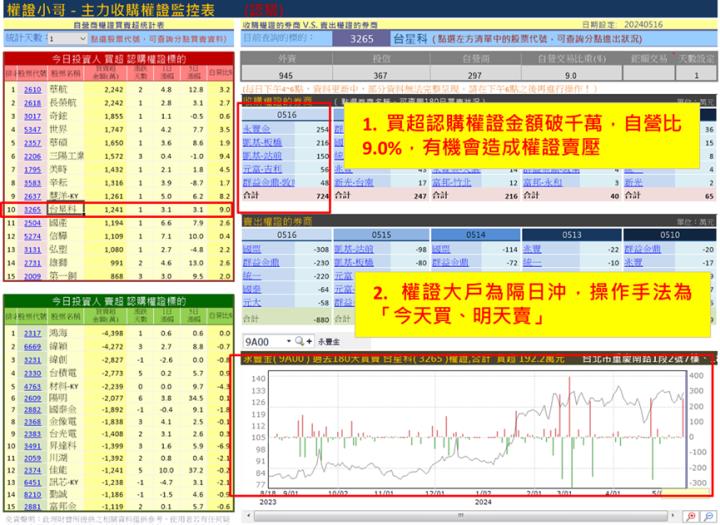Click the 天數設定 cell showing 1

click(x=696, y=75)
